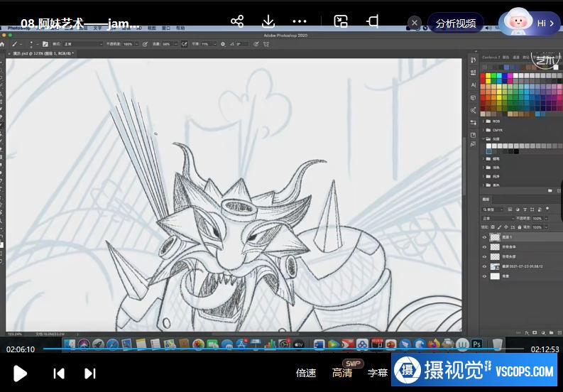Screen dimensions: 563x392
Task: Toggle the airbrush build-up icon
Action: [x=184, y=44]
